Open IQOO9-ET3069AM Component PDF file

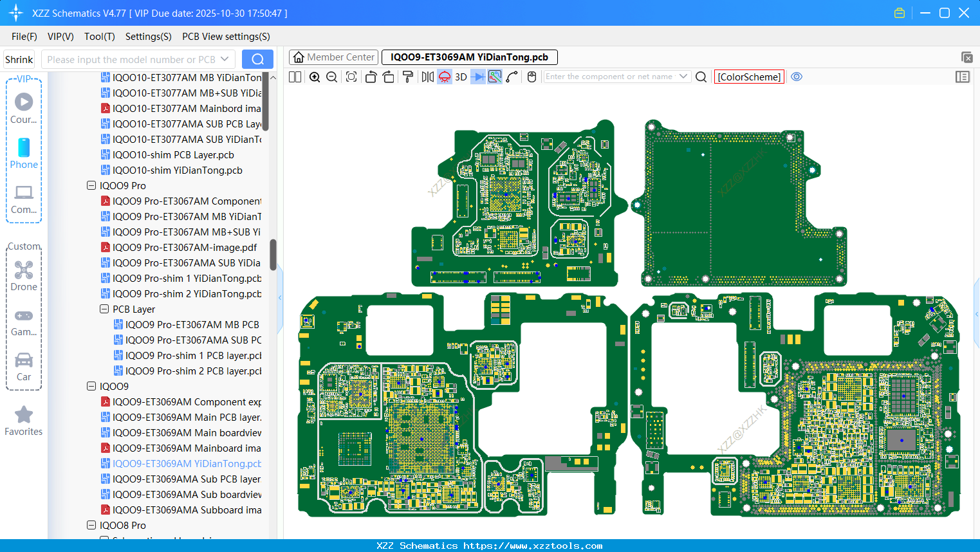[x=181, y=401]
